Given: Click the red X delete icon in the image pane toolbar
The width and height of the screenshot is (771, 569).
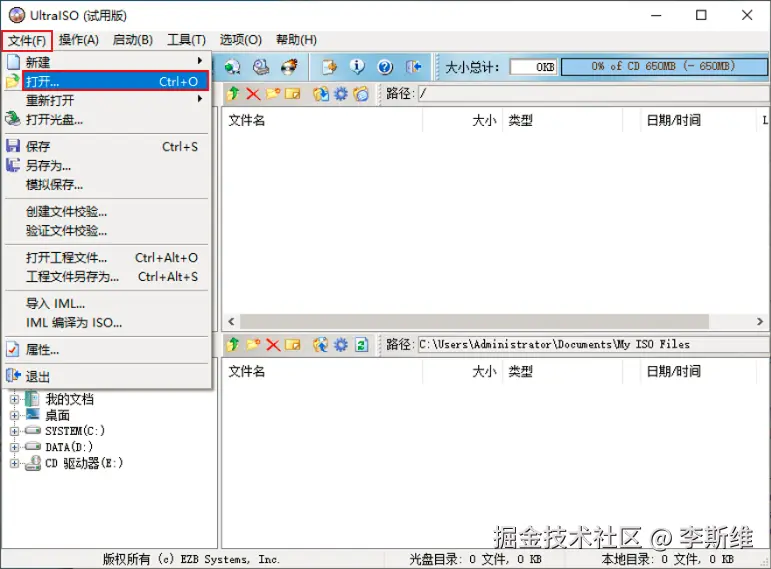Looking at the screenshot, I should pos(253,93).
